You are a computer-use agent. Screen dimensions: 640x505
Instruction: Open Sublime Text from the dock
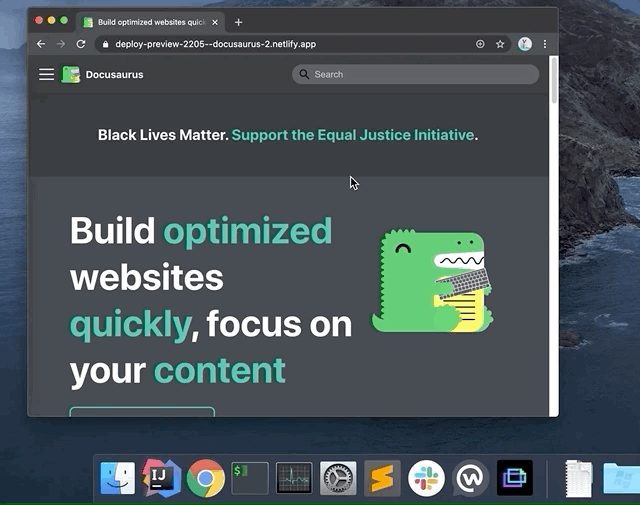[382, 479]
